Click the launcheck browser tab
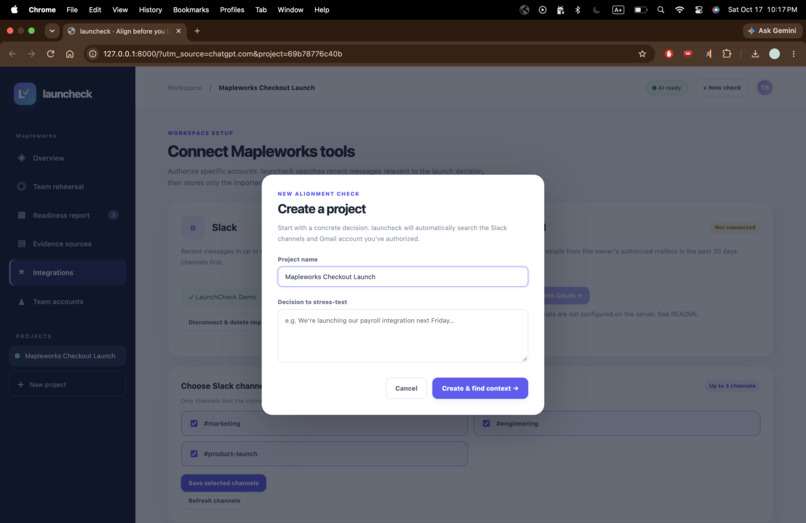The height and width of the screenshot is (523, 806). [125, 31]
